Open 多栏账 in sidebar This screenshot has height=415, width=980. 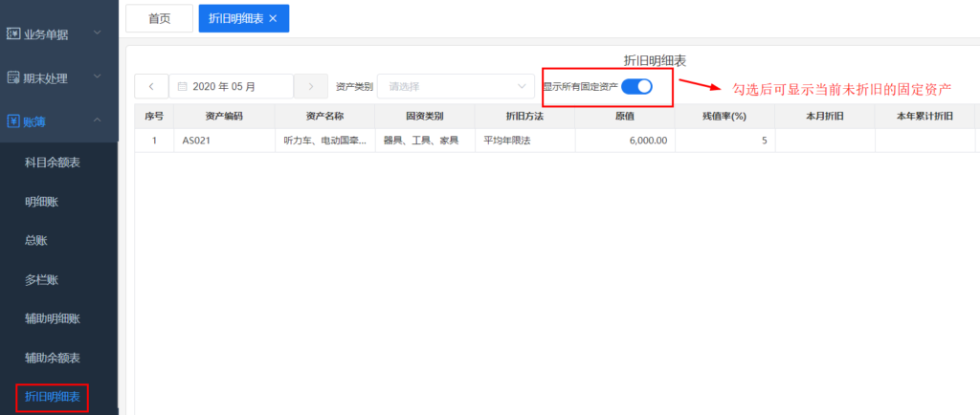coord(42,279)
